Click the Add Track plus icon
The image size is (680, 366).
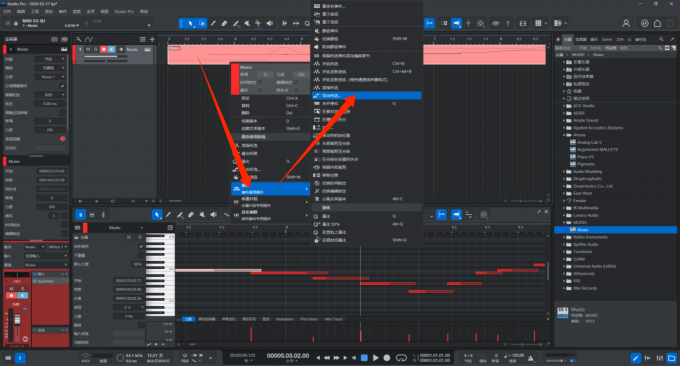[152, 39]
